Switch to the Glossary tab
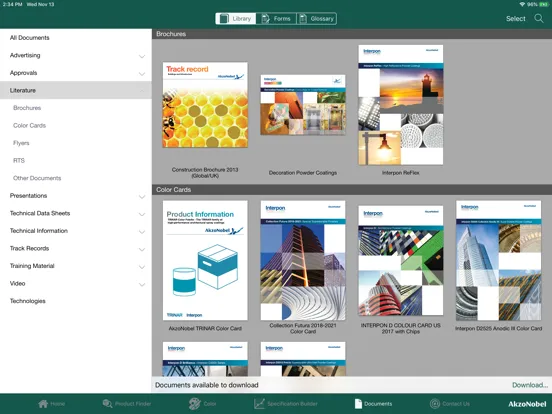The image size is (552, 414). pos(316,19)
